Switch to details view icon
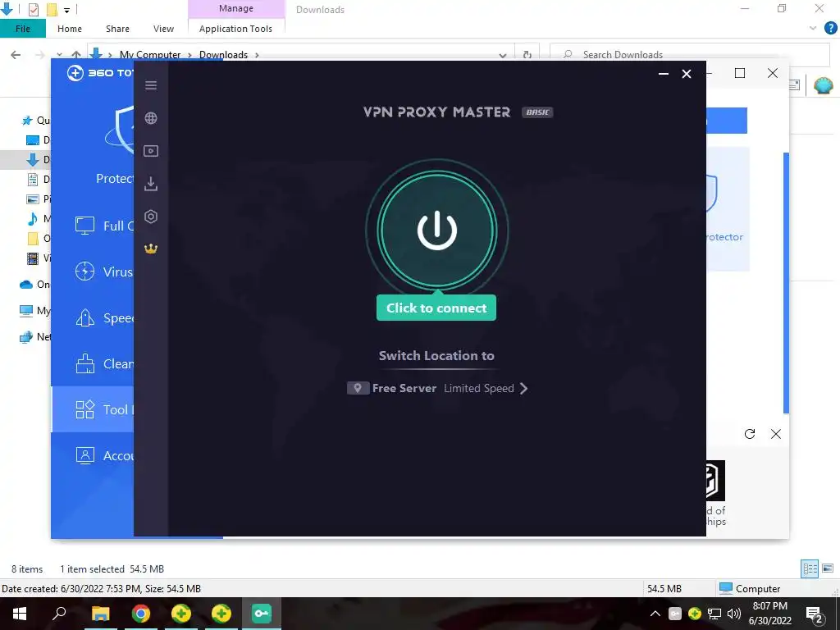 [810, 568]
